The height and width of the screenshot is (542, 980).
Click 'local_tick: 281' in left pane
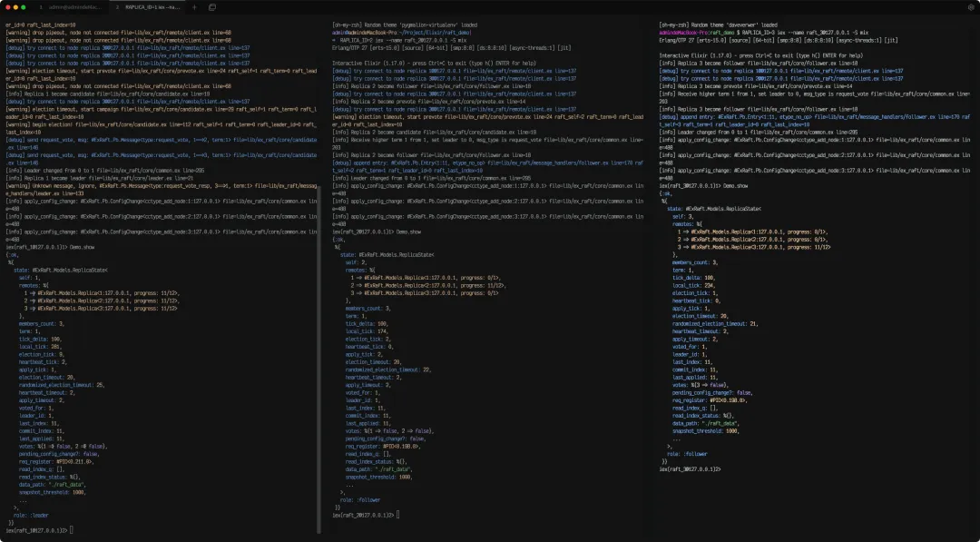pos(40,346)
